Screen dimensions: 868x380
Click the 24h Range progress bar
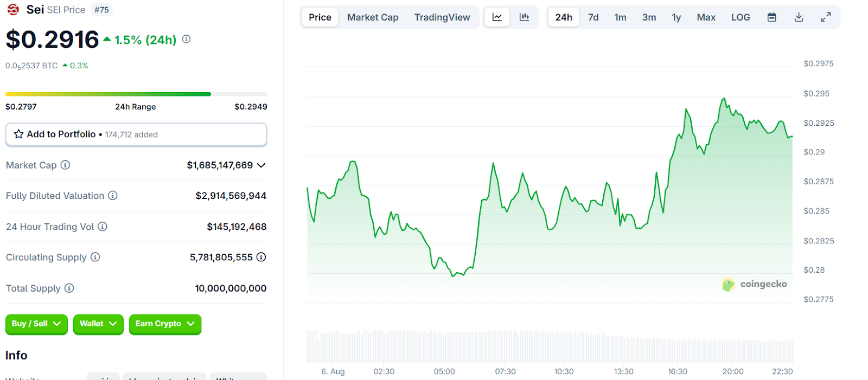pos(136,94)
